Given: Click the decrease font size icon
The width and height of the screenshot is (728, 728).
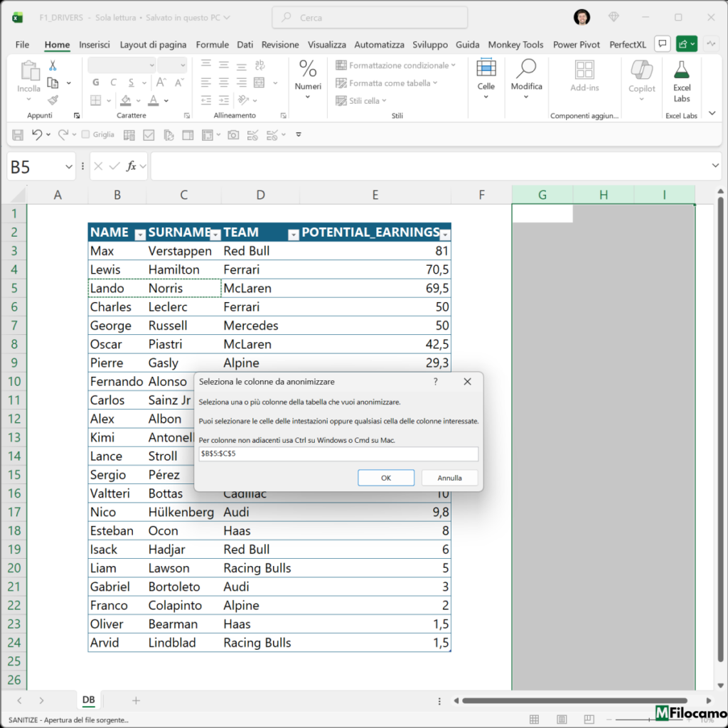Looking at the screenshot, I should point(179,82).
